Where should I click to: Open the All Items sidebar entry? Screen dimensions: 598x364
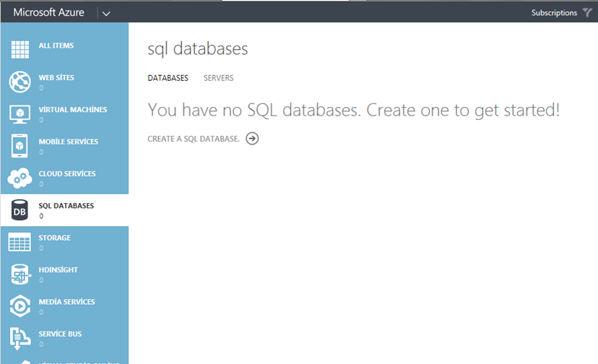(64, 50)
